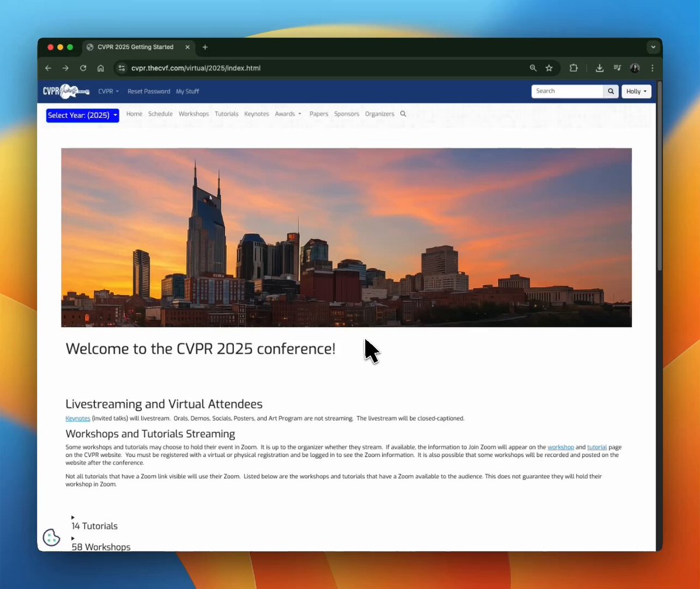This screenshot has height=589, width=700.
Task: Close the CVPR 2025 Getting Started tab
Action: (x=187, y=47)
